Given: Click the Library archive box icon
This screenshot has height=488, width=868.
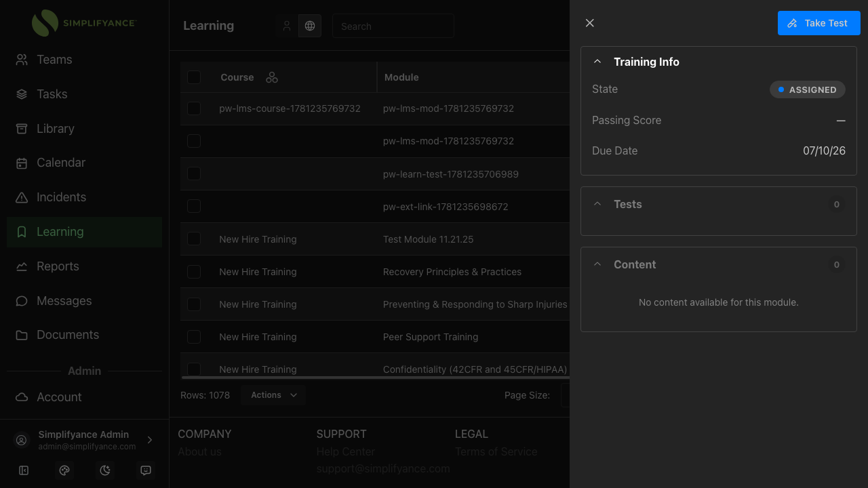Looking at the screenshot, I should pos(22,129).
